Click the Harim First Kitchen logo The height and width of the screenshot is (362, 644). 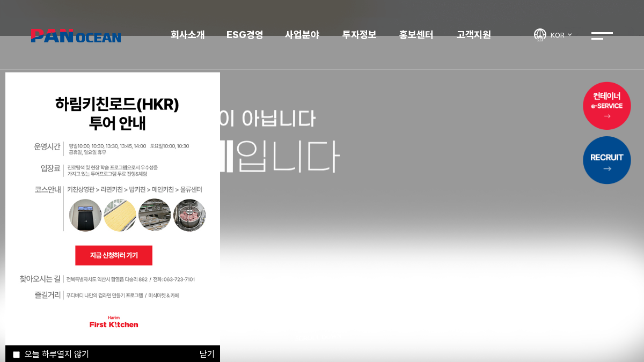[114, 322]
